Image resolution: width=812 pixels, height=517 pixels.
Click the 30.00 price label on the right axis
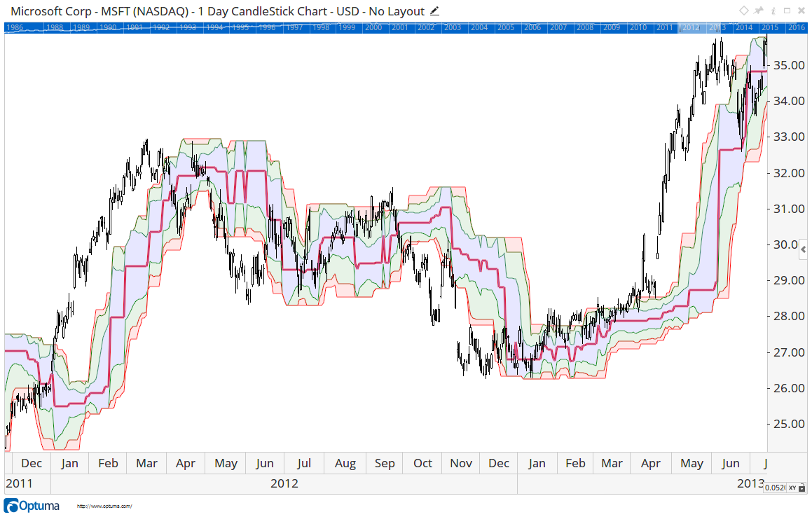point(786,244)
